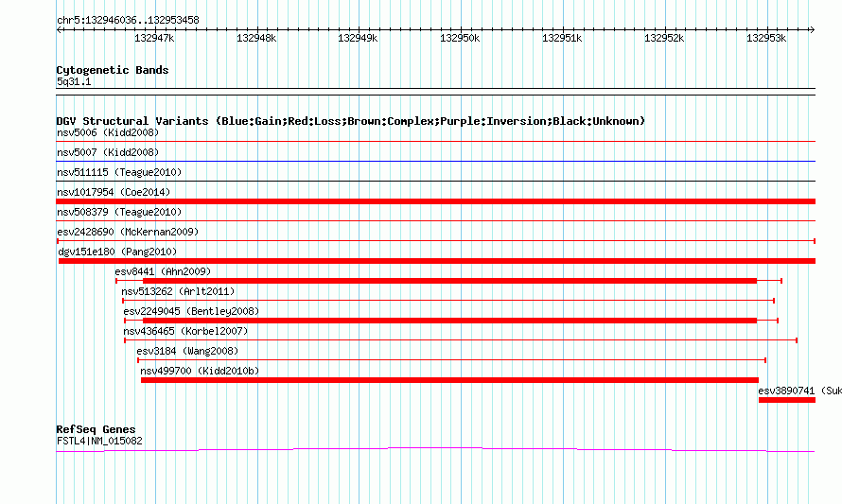
Task: Select the RefSeq Genes track title
Action: pyautogui.click(x=96, y=429)
